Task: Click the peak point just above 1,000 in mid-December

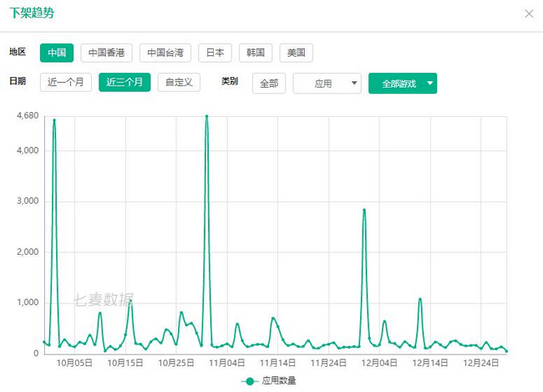Action: pos(420,299)
